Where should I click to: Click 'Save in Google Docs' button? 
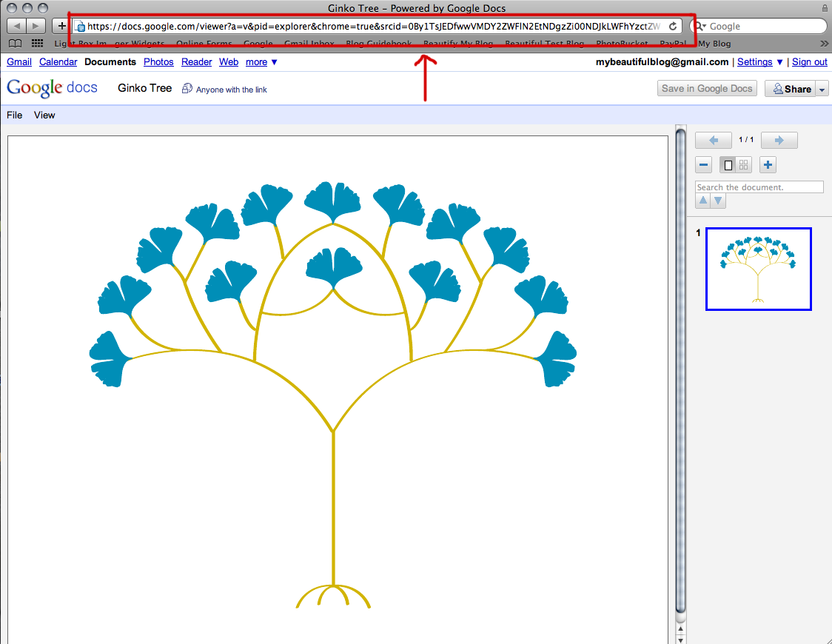[707, 88]
